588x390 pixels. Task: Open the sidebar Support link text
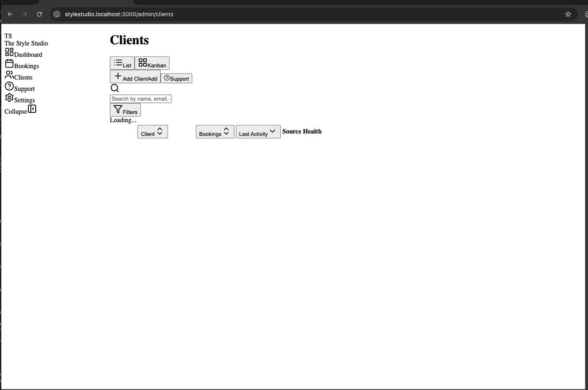click(x=24, y=89)
